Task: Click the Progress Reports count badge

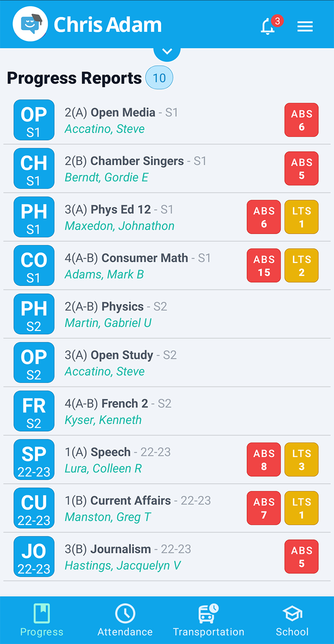Action: 159,78
